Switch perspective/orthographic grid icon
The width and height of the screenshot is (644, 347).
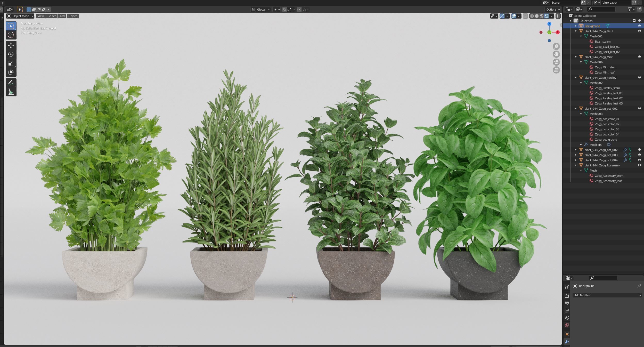point(556,70)
